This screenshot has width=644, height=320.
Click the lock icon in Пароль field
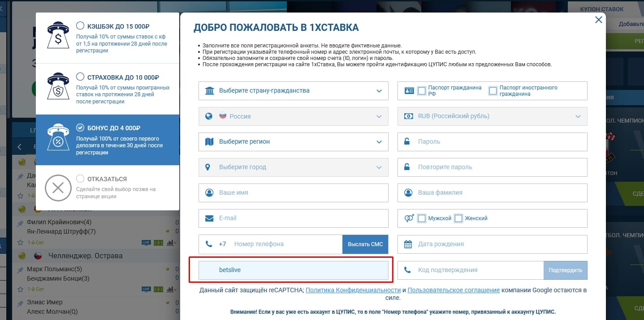click(407, 142)
